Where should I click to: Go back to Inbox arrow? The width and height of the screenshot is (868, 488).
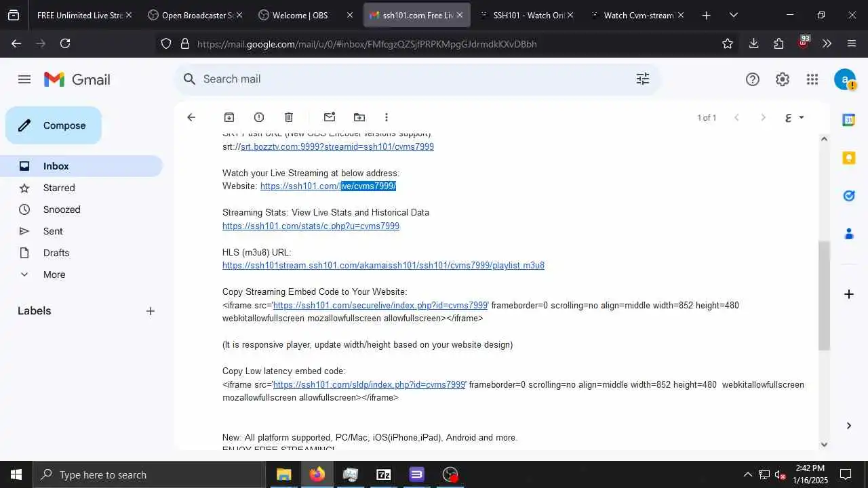pos(191,117)
